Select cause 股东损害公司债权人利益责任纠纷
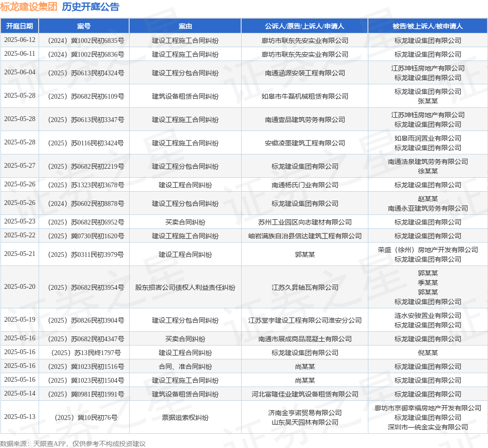 click(185, 287)
